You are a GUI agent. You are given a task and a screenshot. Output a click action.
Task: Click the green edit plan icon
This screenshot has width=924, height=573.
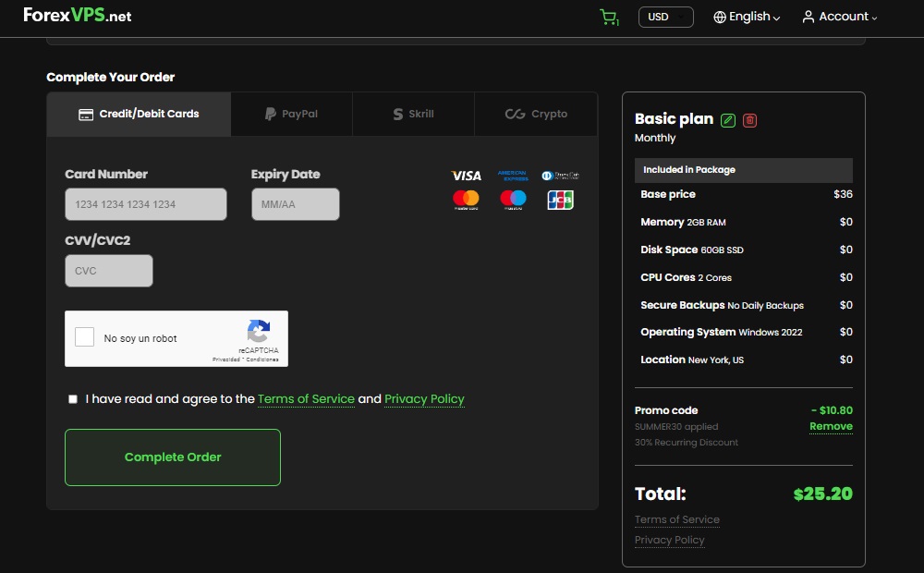click(x=728, y=119)
